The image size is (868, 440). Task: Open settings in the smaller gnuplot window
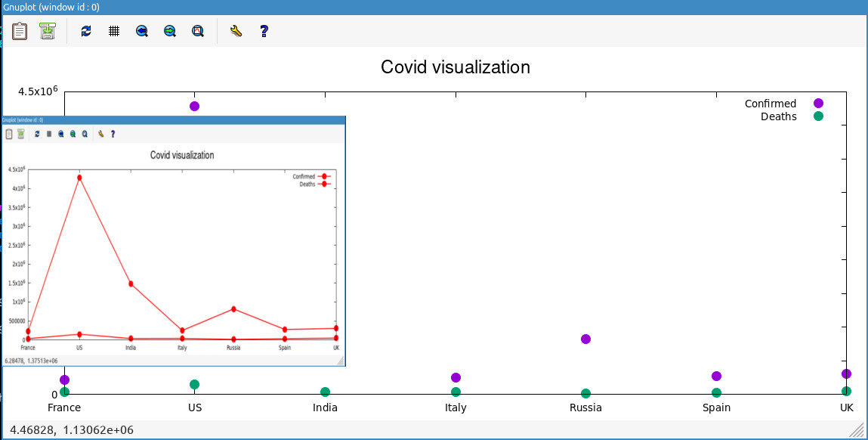[x=100, y=134]
